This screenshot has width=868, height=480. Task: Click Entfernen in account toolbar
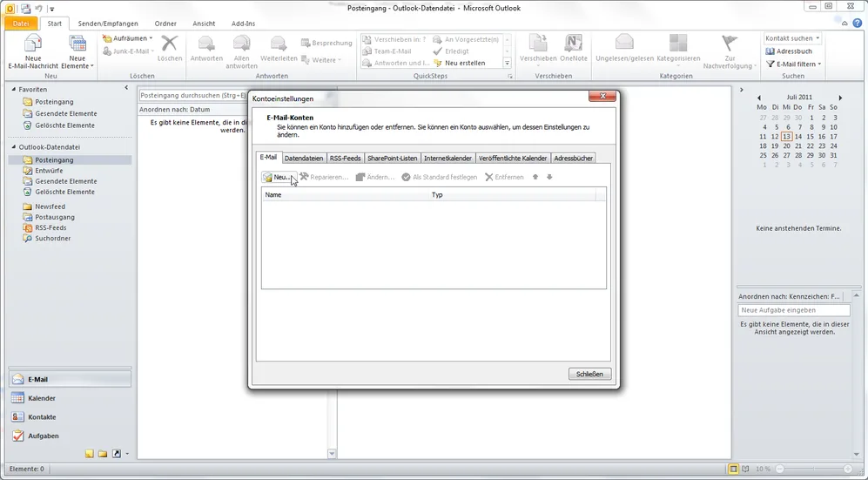[x=504, y=177]
